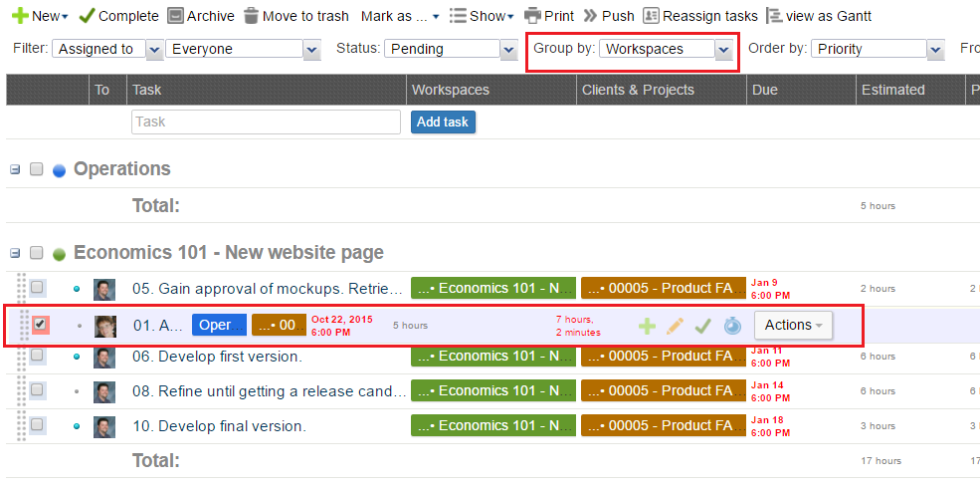Click the Add task button

point(443,122)
